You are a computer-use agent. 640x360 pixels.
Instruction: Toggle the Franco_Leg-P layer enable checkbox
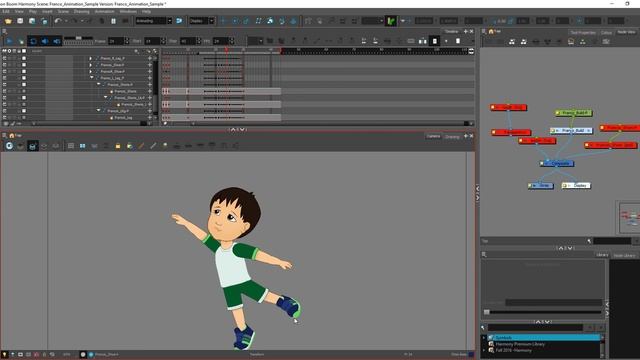(x=24, y=111)
